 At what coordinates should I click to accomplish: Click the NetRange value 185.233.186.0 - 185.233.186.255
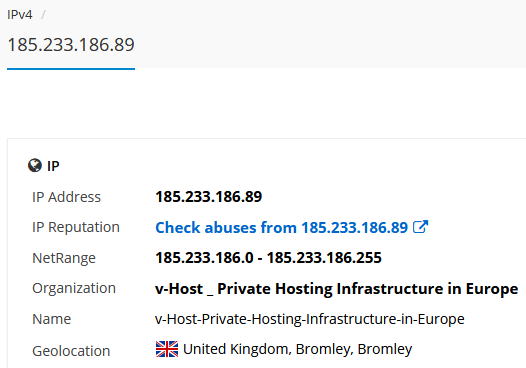click(x=268, y=258)
